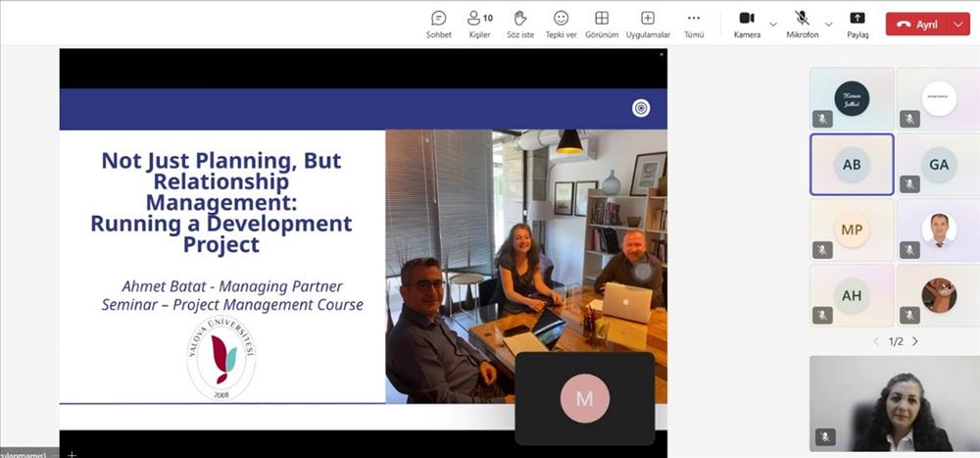Select the GA participant tile
This screenshot has width=980, height=458.
pyautogui.click(x=939, y=164)
